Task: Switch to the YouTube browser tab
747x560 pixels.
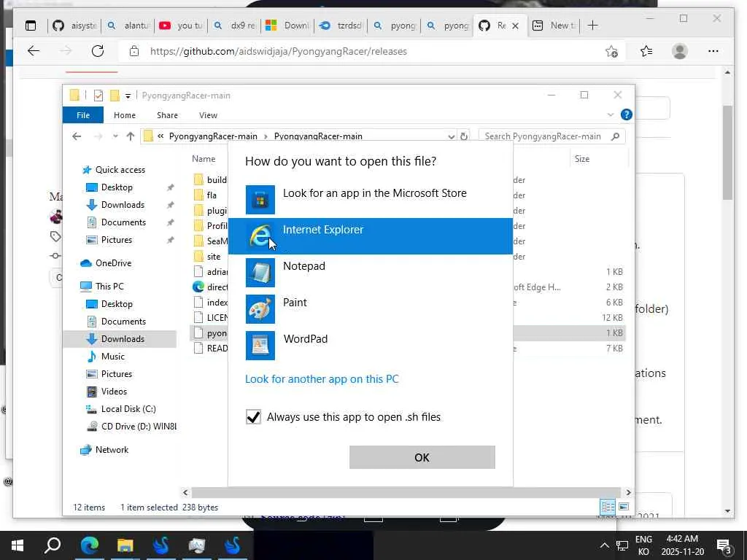Action: point(181,26)
